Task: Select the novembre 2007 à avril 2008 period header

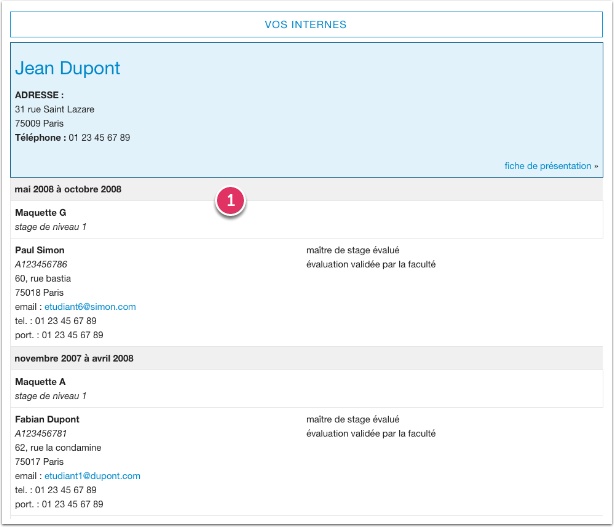Action: (x=74, y=358)
